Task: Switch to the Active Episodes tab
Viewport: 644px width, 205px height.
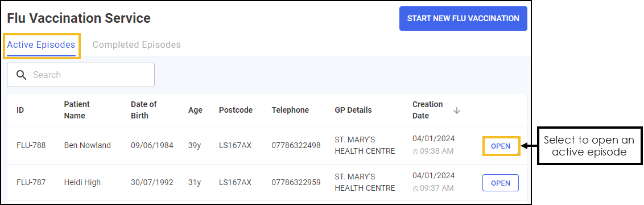Action: tap(41, 45)
